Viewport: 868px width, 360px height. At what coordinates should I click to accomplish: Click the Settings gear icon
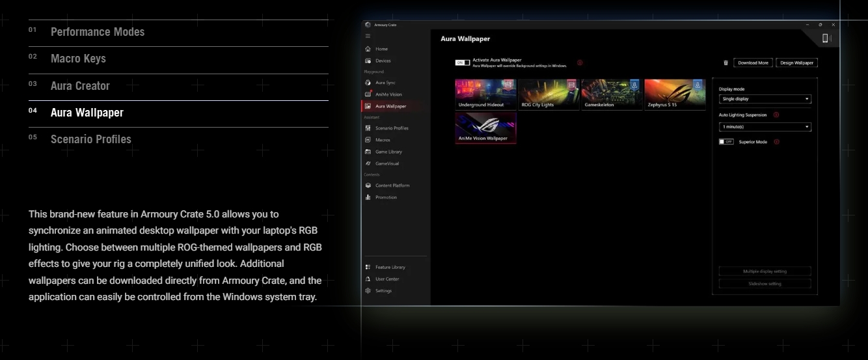[368, 290]
